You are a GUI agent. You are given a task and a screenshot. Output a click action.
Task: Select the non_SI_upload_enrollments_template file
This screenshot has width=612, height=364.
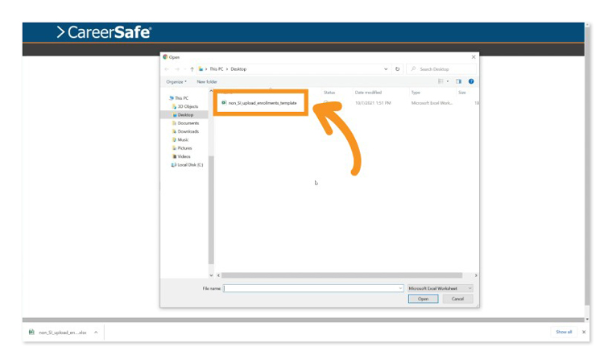tap(263, 103)
